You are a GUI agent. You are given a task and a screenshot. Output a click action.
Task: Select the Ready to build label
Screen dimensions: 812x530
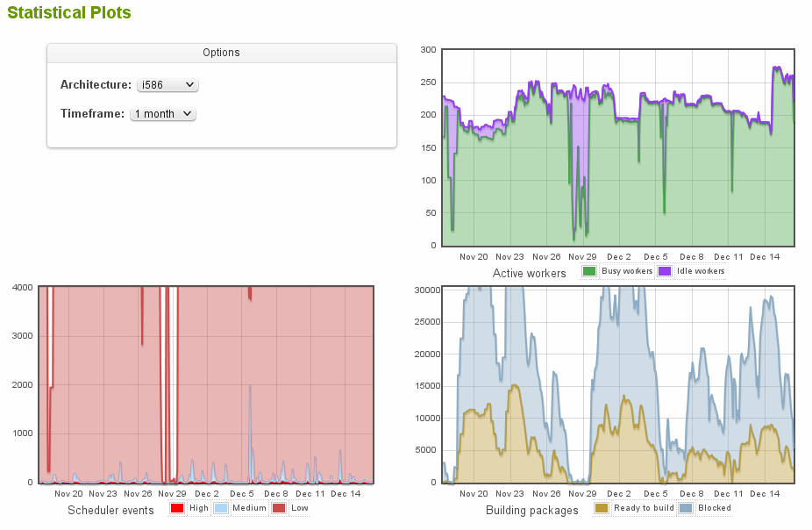tap(644, 508)
